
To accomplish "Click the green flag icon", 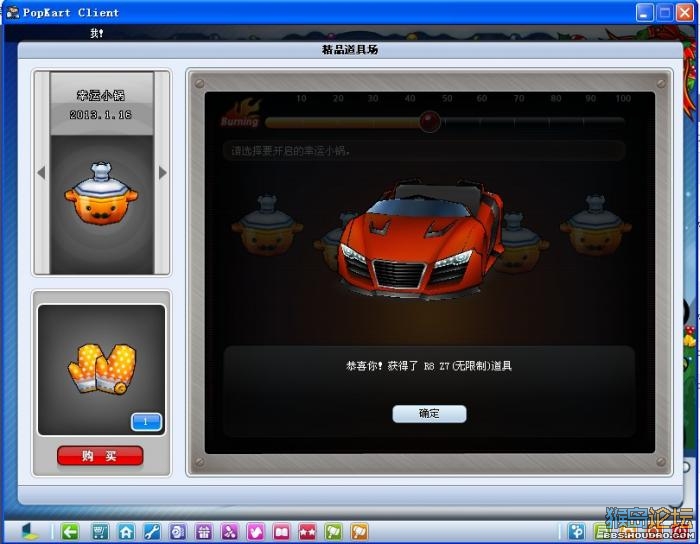I will pos(333,532).
